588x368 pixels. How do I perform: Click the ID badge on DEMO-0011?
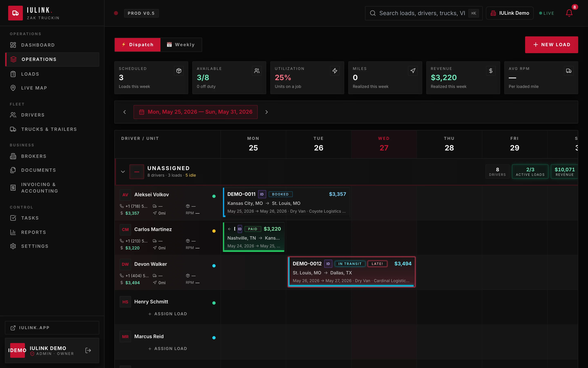point(262,194)
